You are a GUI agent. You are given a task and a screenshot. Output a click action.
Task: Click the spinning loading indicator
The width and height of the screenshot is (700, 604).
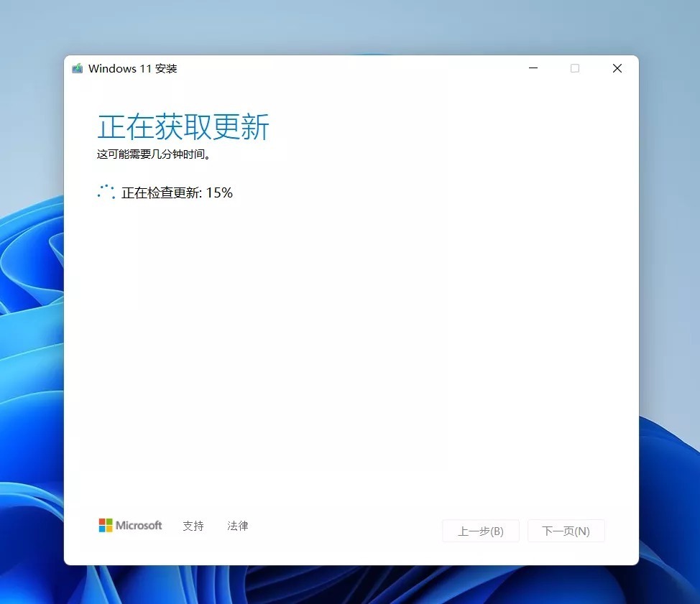point(106,192)
